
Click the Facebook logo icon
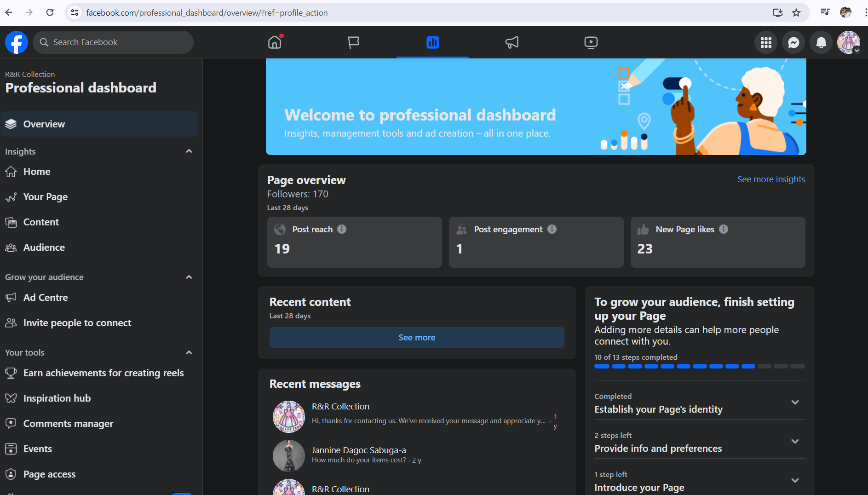pos(17,42)
